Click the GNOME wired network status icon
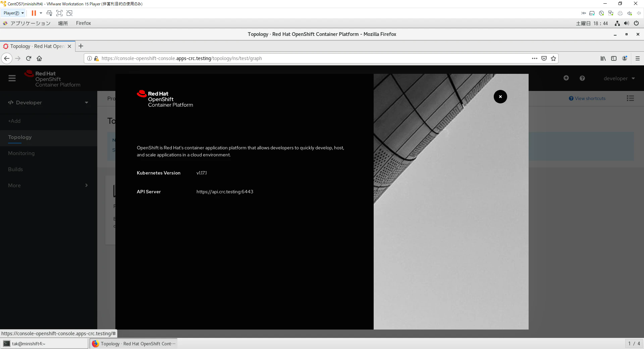 coord(617,23)
